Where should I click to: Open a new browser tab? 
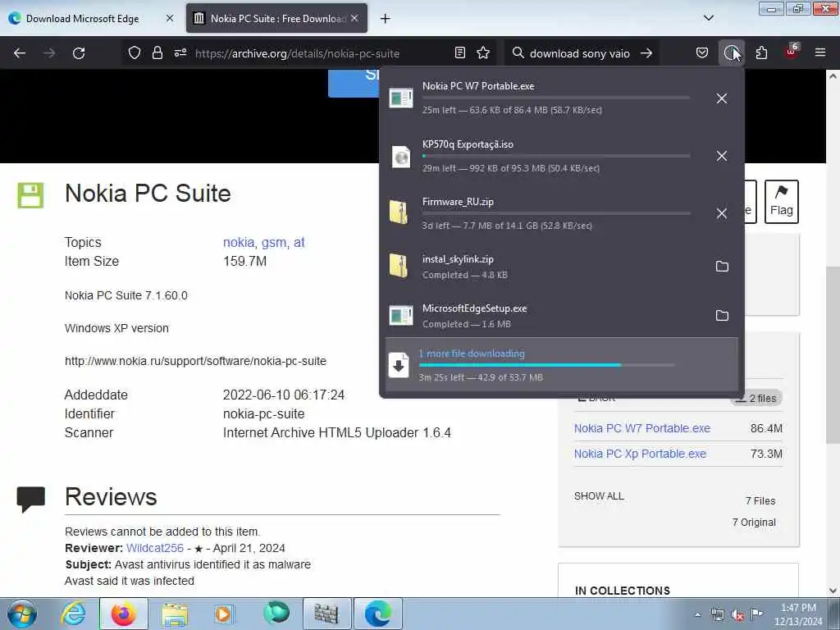click(386, 19)
